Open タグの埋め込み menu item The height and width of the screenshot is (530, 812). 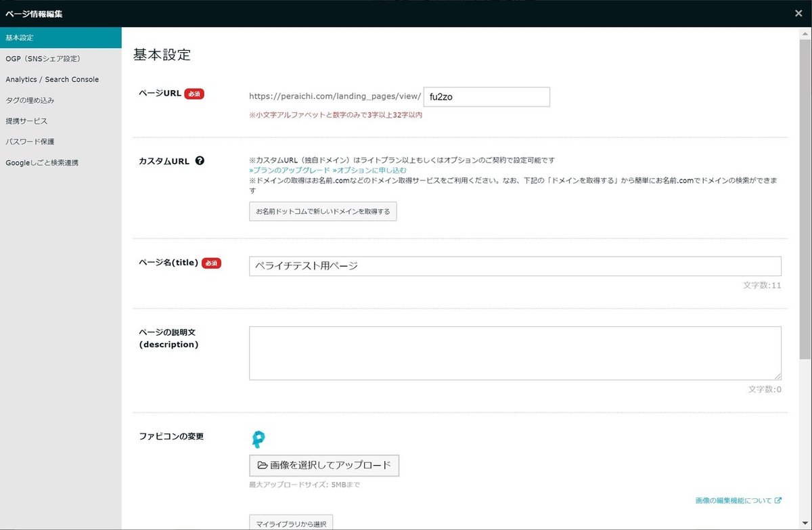click(61, 100)
